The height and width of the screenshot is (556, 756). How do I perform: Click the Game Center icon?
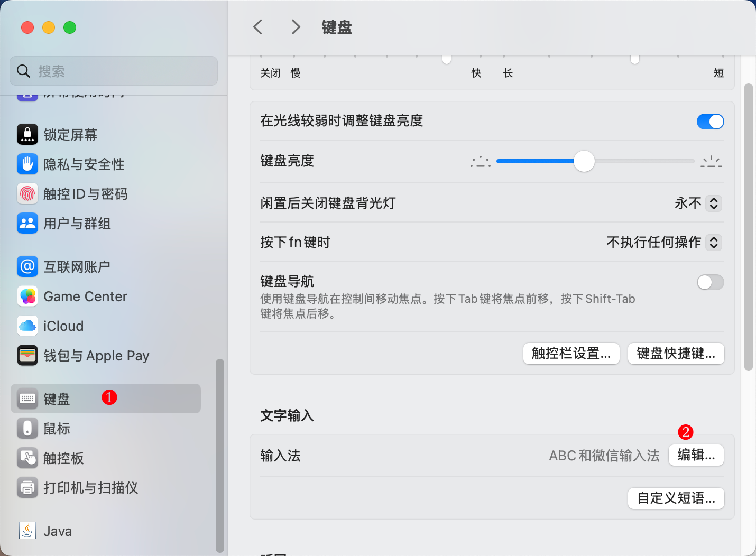[x=27, y=296]
